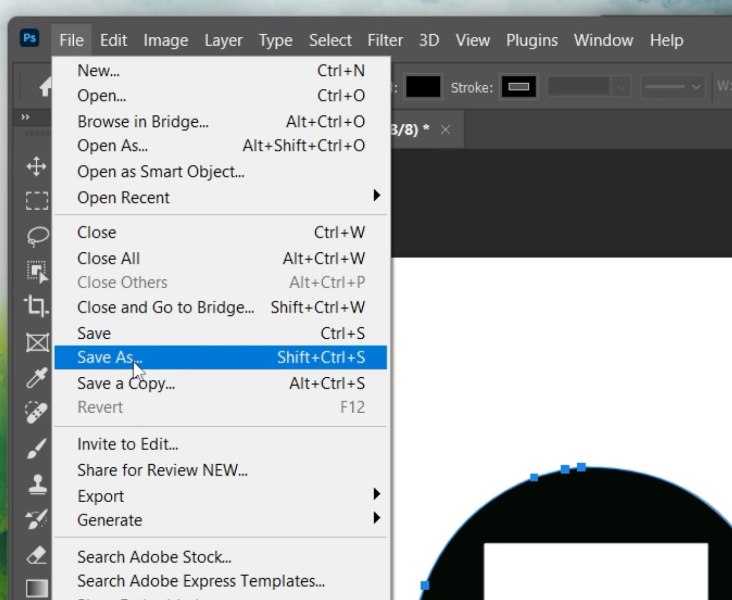Activate the Object Selection tool

[x=37, y=271]
